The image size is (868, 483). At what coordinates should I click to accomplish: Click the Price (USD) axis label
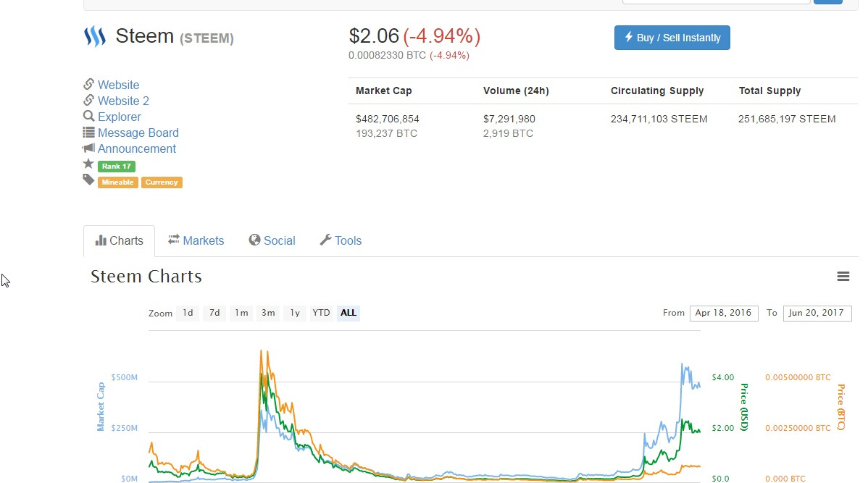(745, 407)
